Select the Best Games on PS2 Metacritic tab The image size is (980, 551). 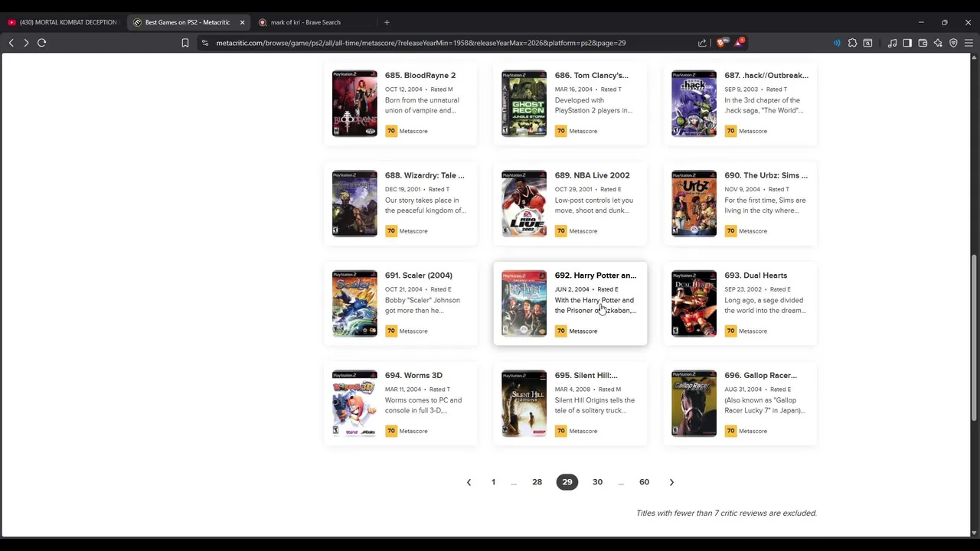pos(188,22)
